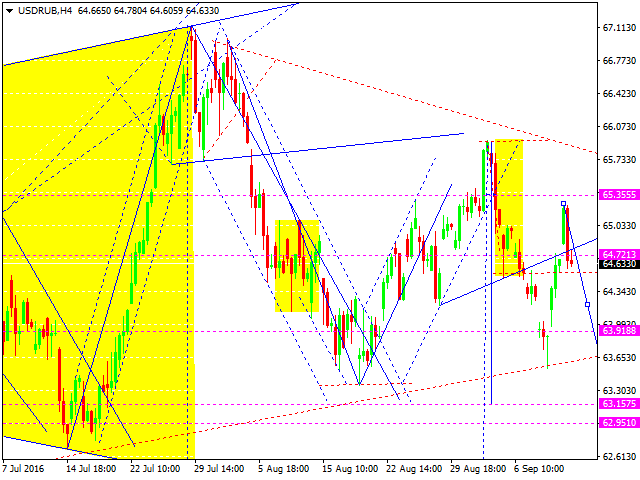
Task: Click the 66.7730 price scale value
Action: pos(619,61)
